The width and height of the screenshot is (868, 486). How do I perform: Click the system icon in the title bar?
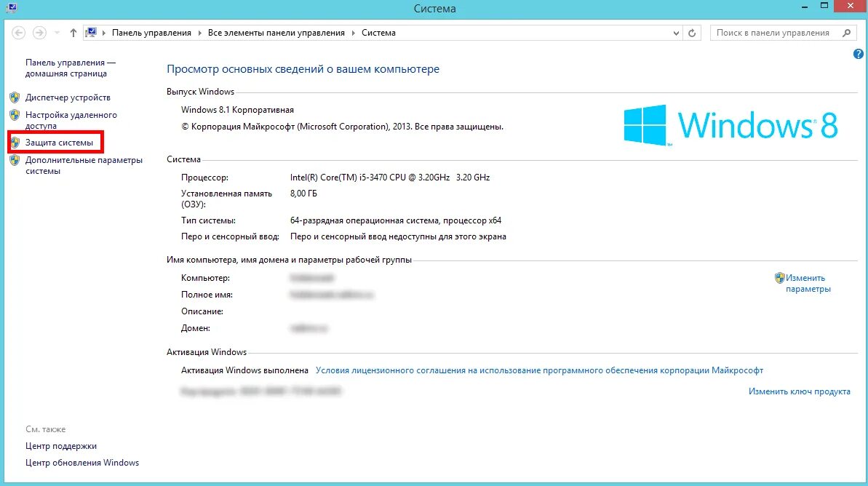point(12,7)
